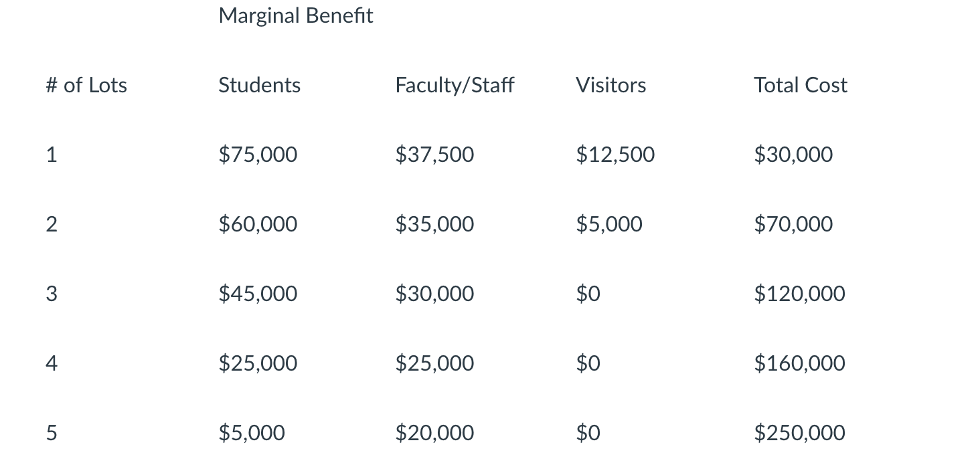
Task: Click the '# of Lots' column header
Action: coord(86,85)
